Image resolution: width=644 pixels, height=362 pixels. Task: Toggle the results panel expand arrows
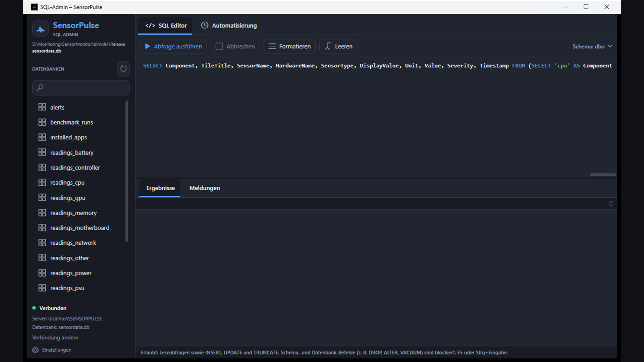[x=611, y=203]
